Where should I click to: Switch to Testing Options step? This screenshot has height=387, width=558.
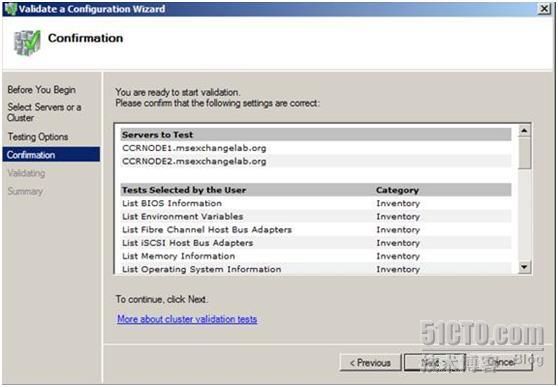point(38,137)
